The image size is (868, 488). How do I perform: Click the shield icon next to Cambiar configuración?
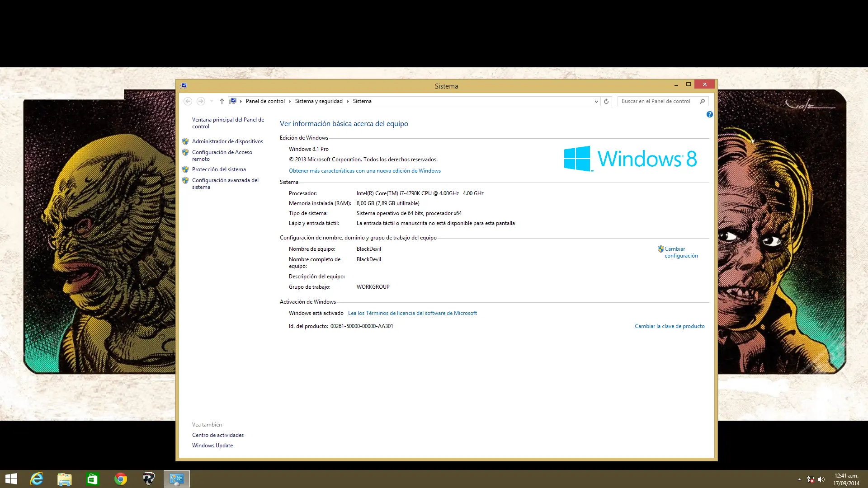(x=660, y=249)
